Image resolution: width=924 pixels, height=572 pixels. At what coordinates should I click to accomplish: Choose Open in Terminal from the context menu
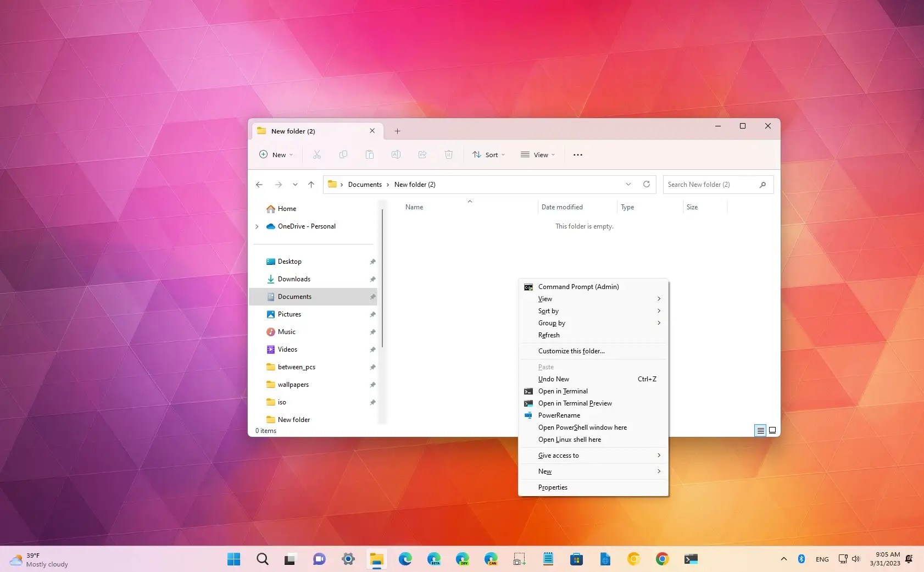[563, 391]
